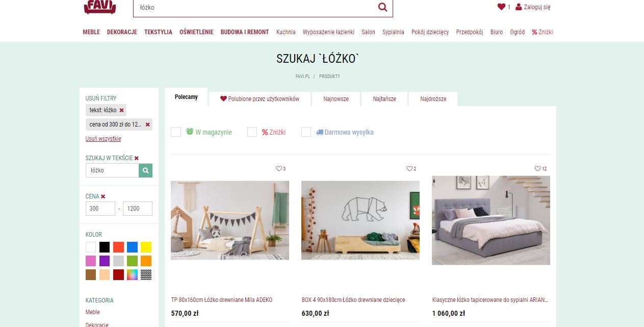
Task: Click the minimum price field showing 300
Action: [100, 209]
